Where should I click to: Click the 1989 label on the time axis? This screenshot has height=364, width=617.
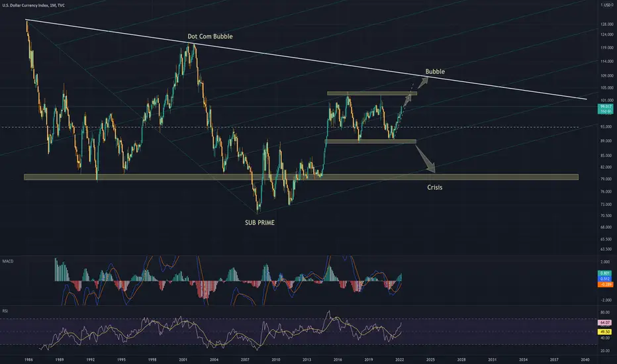(x=60, y=359)
